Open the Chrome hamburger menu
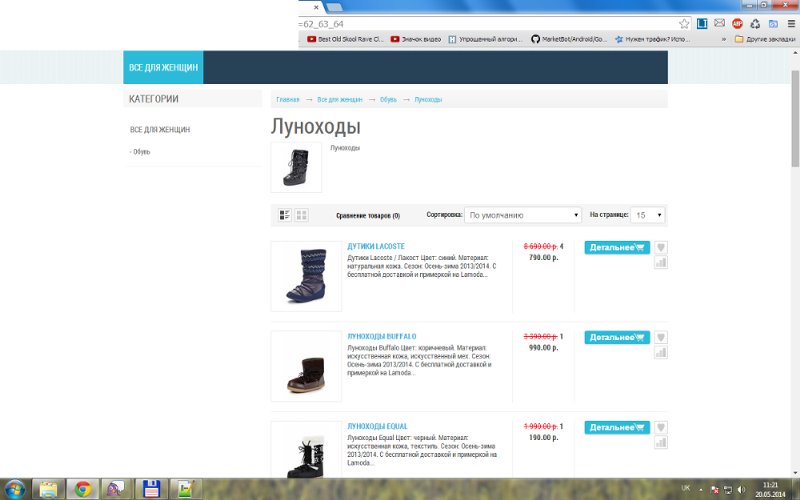This screenshot has height=500, width=800. (791, 23)
